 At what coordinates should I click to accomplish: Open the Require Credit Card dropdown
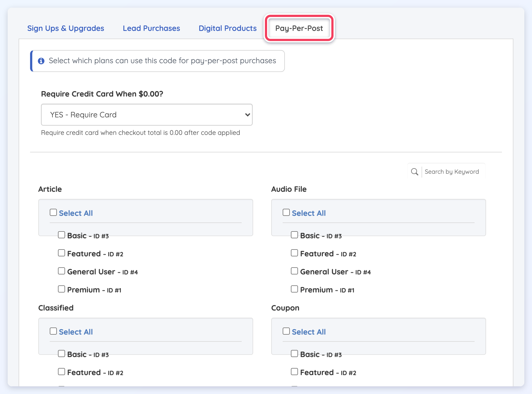[147, 115]
